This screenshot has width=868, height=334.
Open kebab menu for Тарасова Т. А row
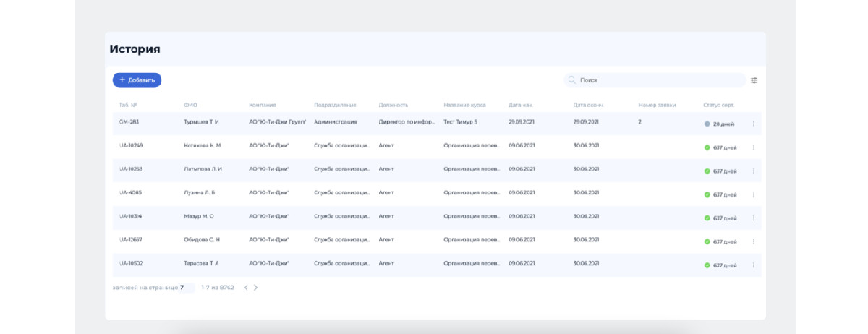click(753, 265)
